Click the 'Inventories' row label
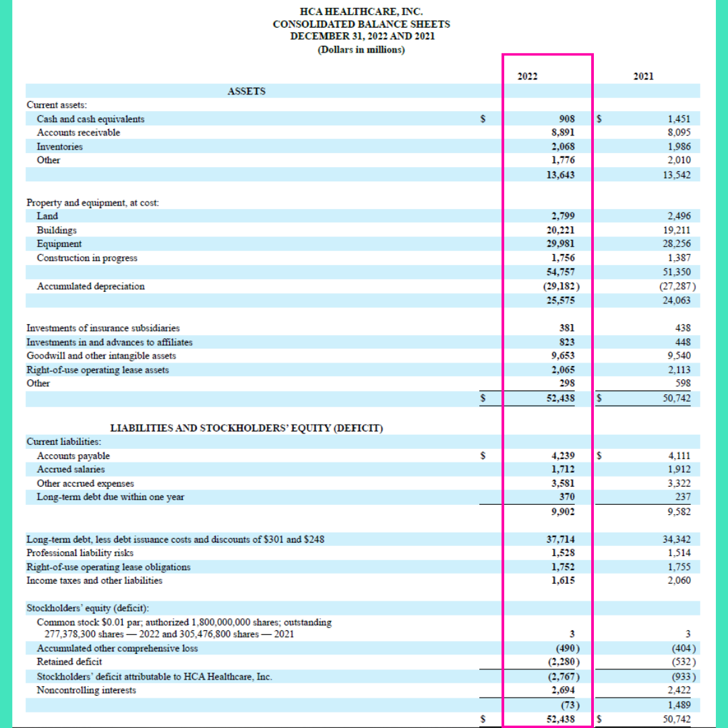Viewport: 728px width, 728px height. 60,147
